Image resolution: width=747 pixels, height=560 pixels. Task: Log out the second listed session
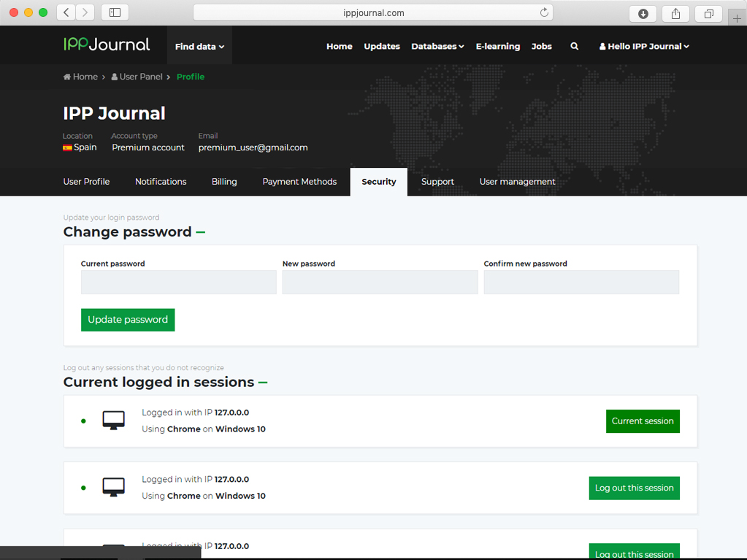tap(634, 488)
